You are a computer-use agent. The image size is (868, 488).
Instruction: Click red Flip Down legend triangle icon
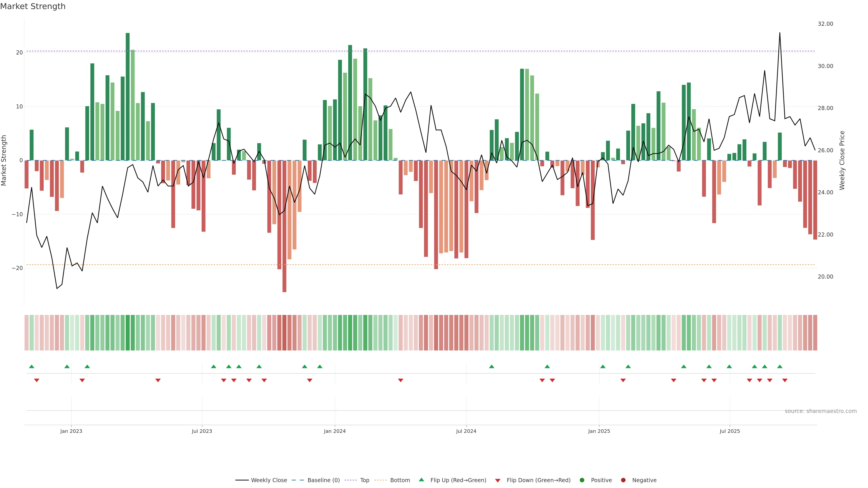498,481
